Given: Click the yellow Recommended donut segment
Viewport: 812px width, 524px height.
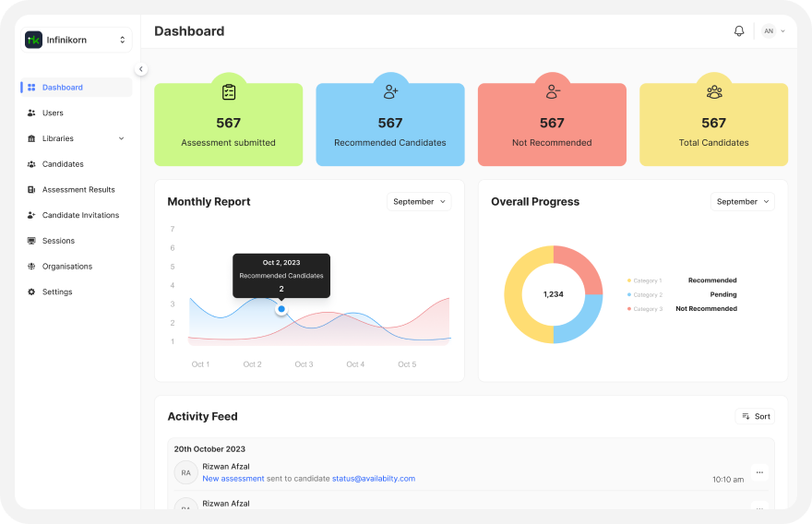Looking at the screenshot, I should click(519, 295).
